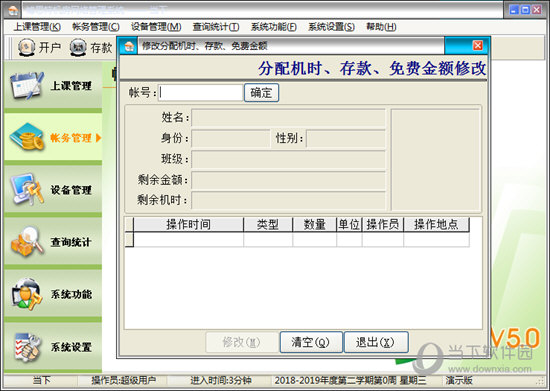Select 帐务管理 coins icon in sidebar
The width and height of the screenshot is (550, 391).
coord(27,137)
